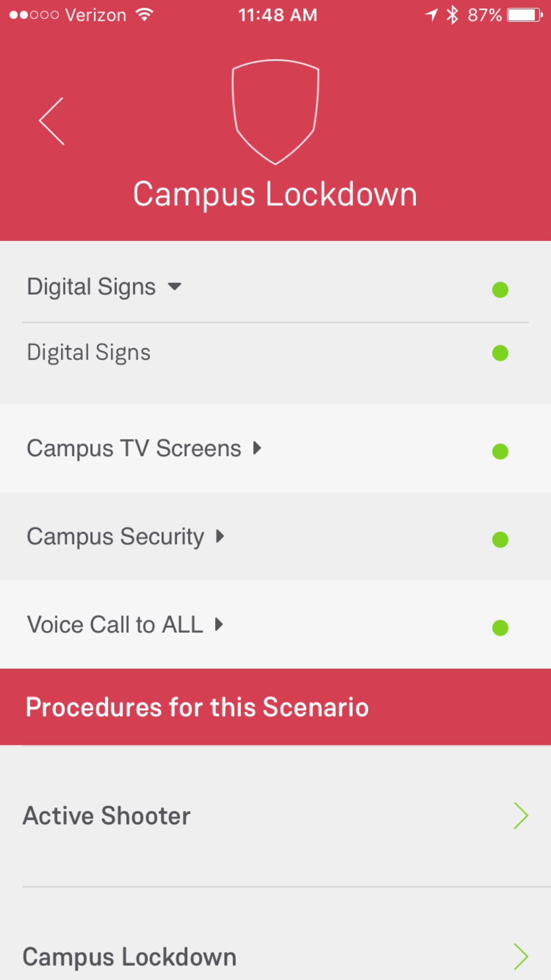
Task: Tap the Procedures for this Scenario header
Action: coord(197,707)
